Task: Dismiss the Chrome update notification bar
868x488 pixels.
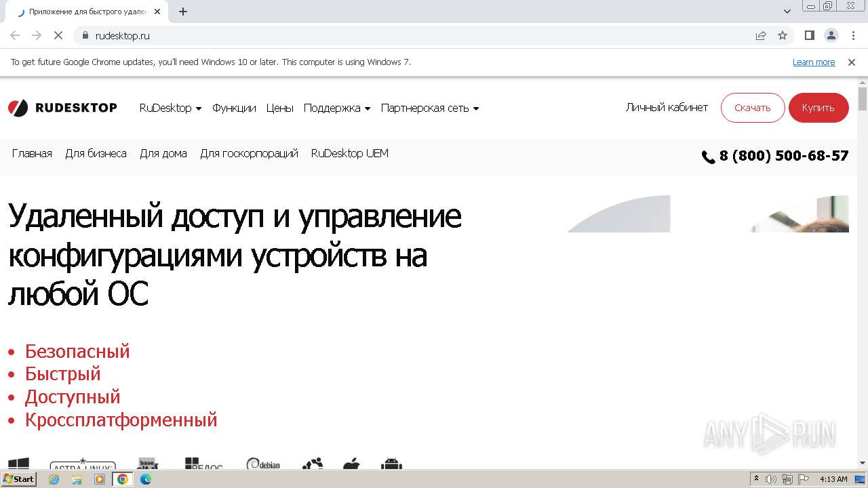Action: tap(852, 62)
